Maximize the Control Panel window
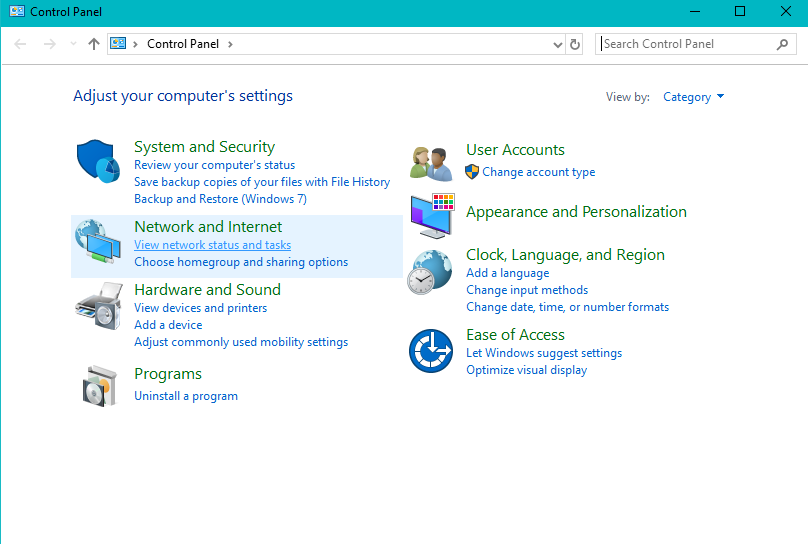 (740, 11)
